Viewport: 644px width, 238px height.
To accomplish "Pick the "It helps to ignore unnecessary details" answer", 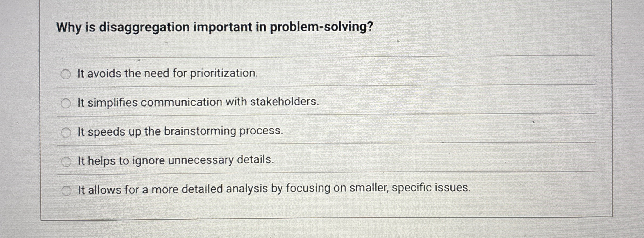I will click(x=66, y=161).
